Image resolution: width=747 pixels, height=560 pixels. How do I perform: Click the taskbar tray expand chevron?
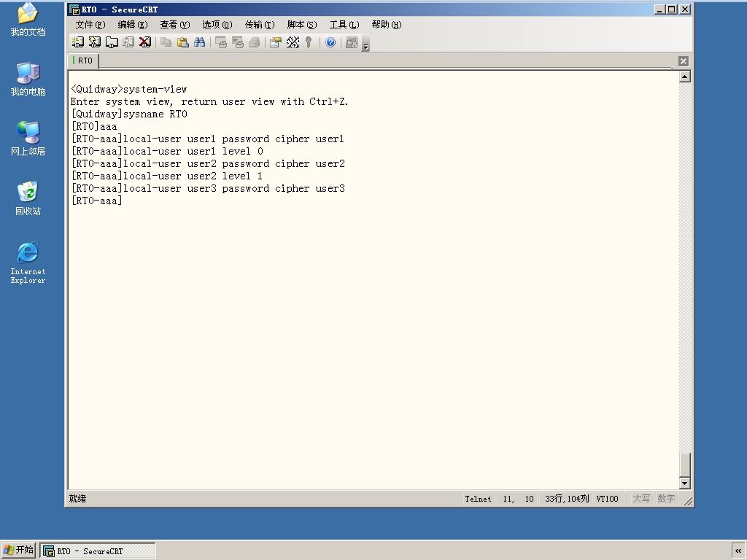coord(738,551)
